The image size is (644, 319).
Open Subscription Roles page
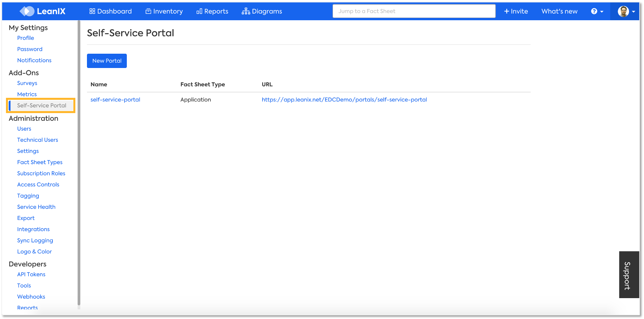(x=41, y=173)
